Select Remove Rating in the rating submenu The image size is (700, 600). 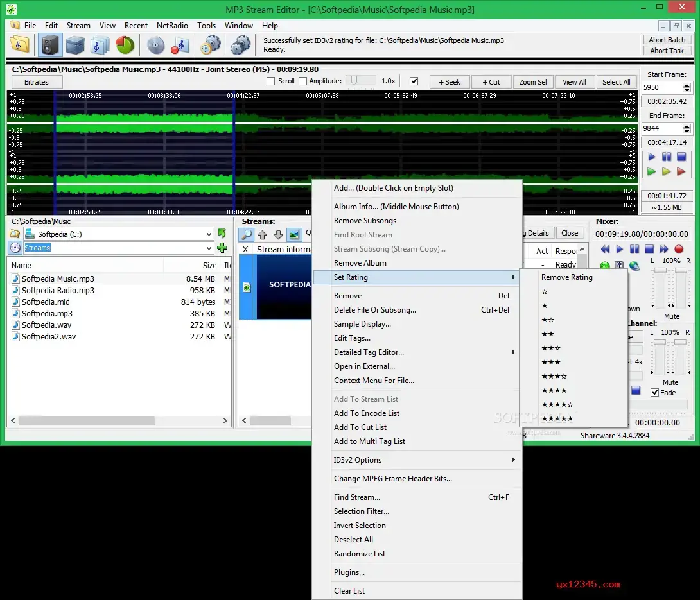point(566,277)
